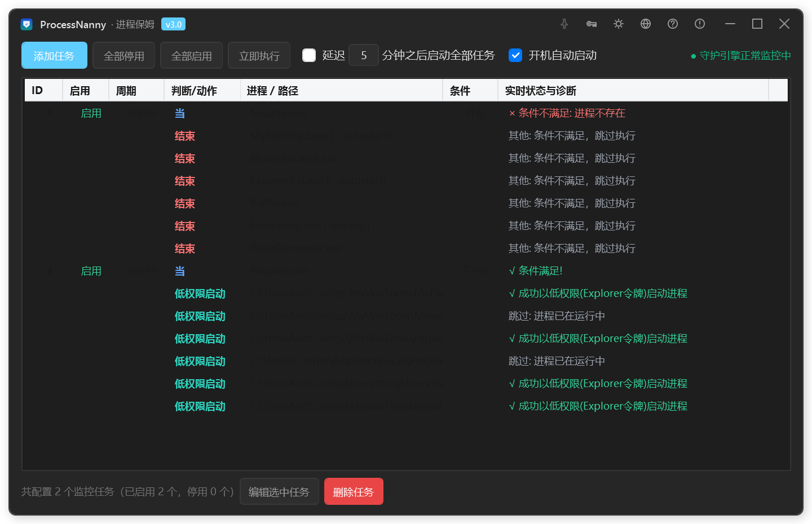Close the ProcessNanny window
812x524 pixels.
(784, 24)
